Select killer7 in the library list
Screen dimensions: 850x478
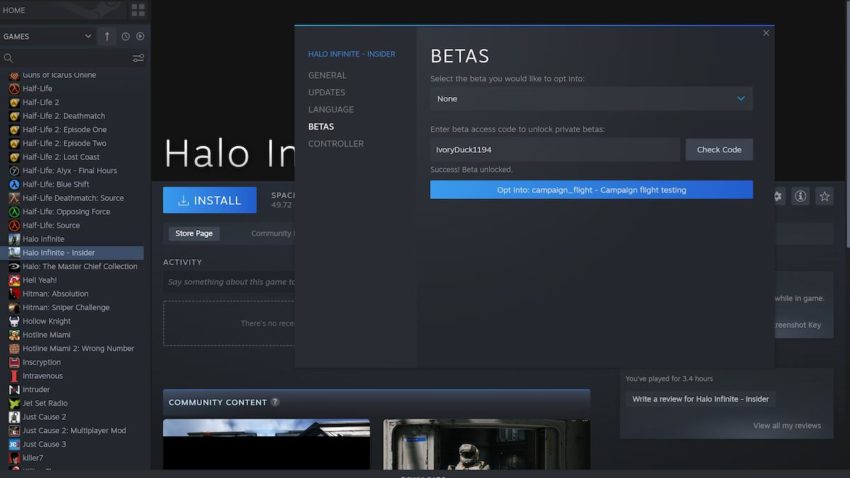(33, 457)
